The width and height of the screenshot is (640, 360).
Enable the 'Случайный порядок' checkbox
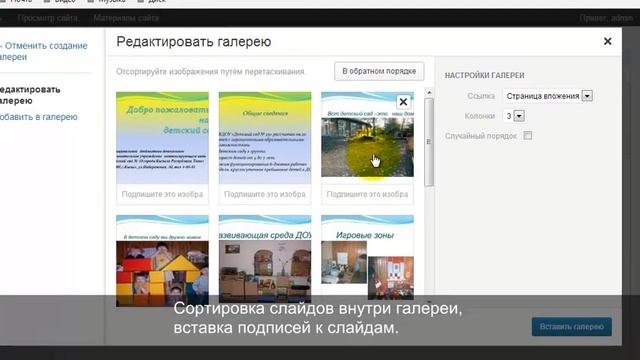coord(528,136)
